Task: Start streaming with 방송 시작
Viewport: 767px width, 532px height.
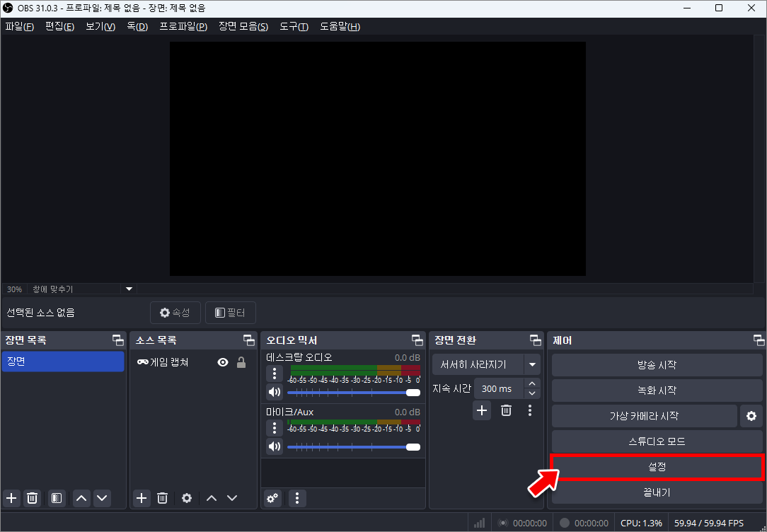Action: (657, 365)
